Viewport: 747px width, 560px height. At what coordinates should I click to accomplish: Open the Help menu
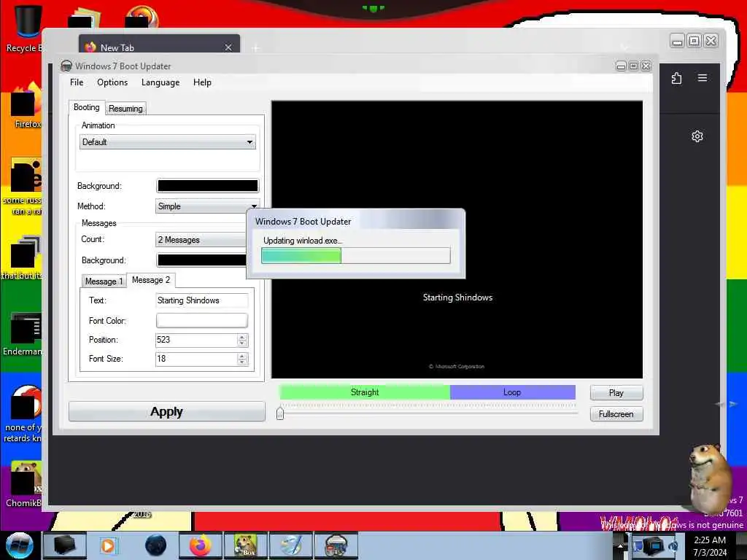202,82
